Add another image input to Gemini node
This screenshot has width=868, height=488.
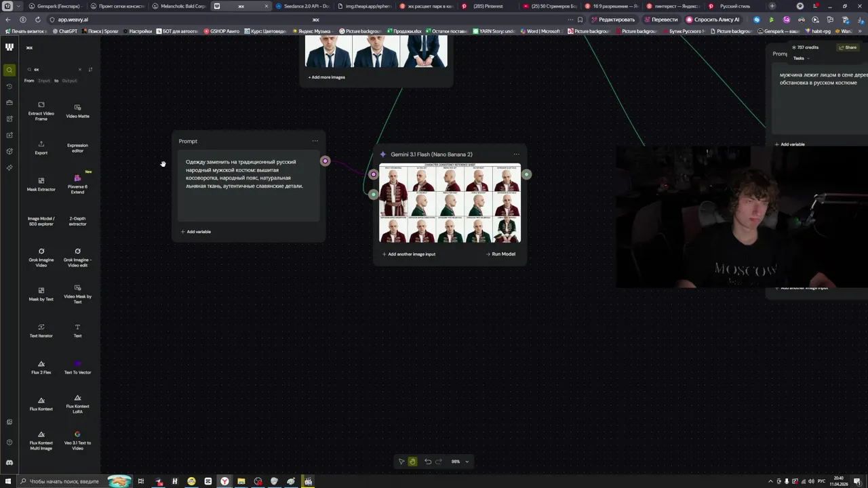(408, 254)
